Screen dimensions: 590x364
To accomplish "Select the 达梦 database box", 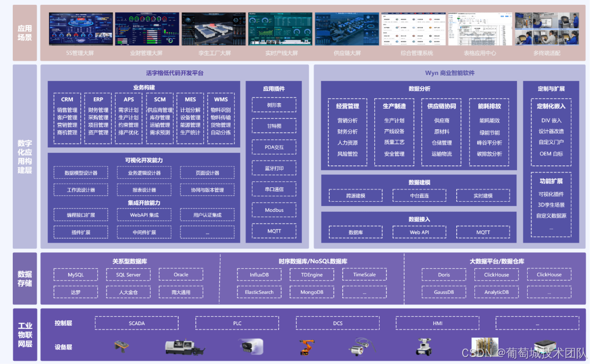I will (76, 292).
